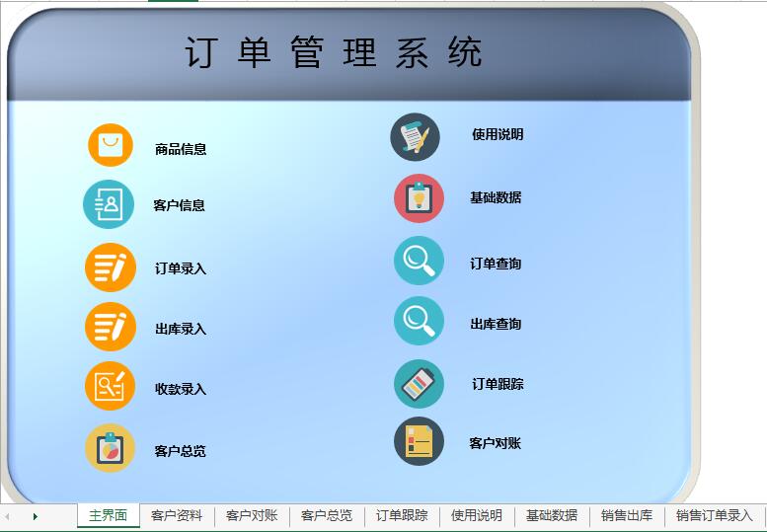Click the 订单查询 text label

pos(496,264)
